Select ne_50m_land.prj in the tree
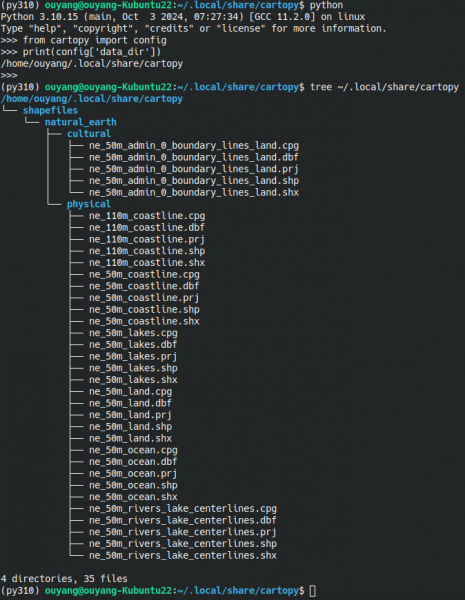The width and height of the screenshot is (465, 600). pos(130,415)
